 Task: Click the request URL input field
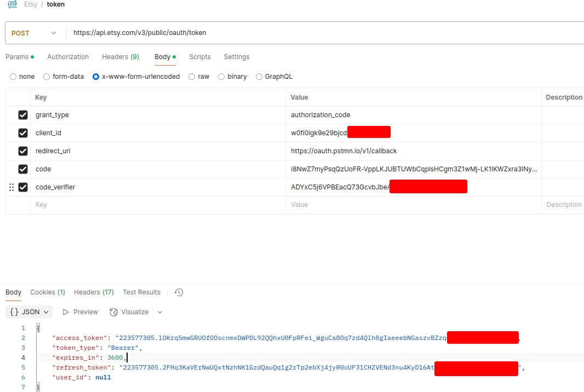pyautogui.click(x=324, y=33)
